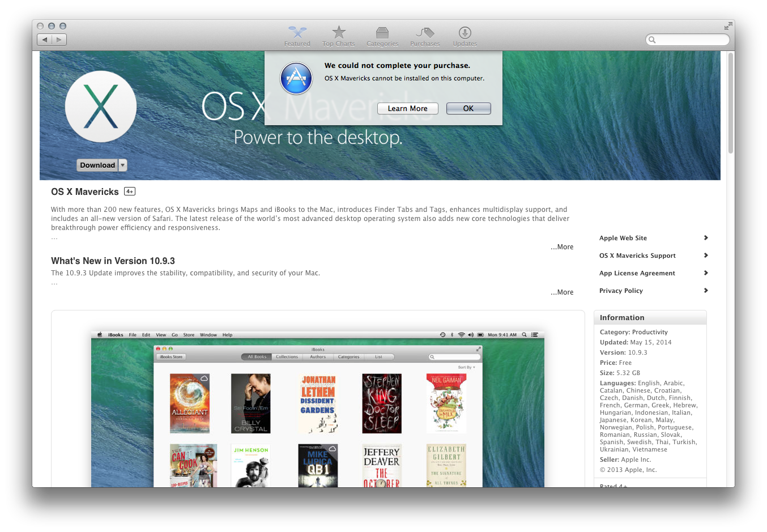The width and height of the screenshot is (767, 532).
Task: Click the search magnifier icon
Action: click(652, 40)
